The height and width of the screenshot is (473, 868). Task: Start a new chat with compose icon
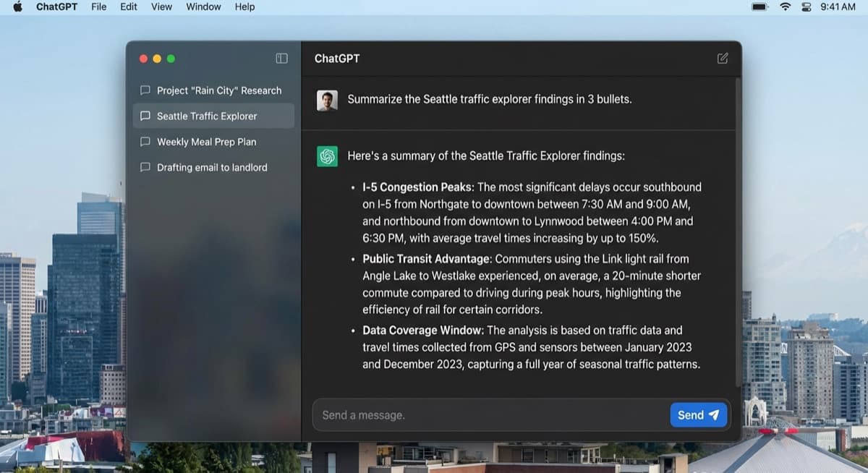722,59
